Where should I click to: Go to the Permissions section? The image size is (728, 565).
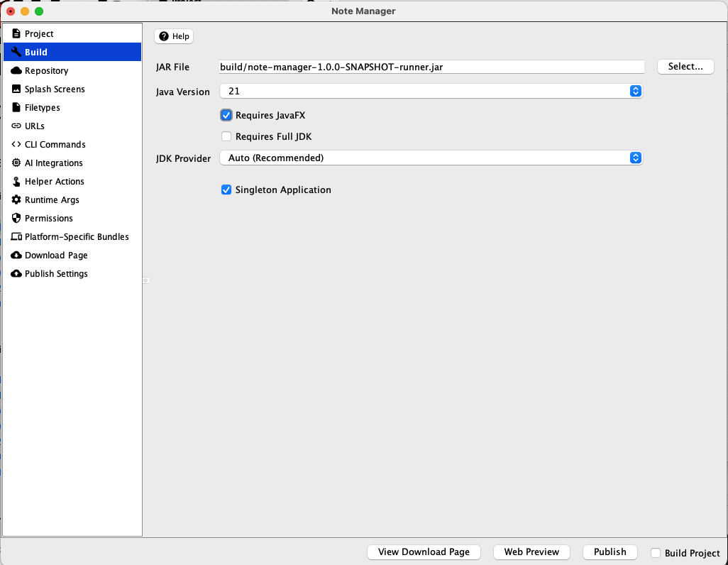72,219
